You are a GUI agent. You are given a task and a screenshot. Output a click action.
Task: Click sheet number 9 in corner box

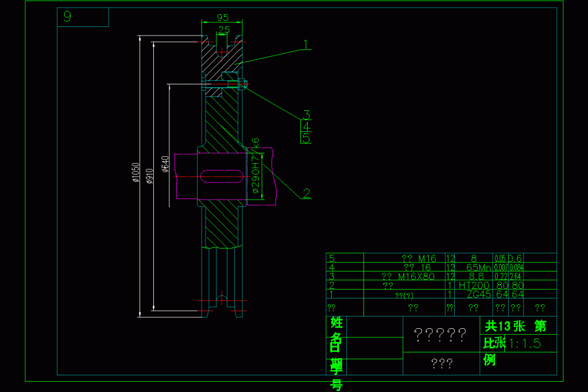[67, 17]
